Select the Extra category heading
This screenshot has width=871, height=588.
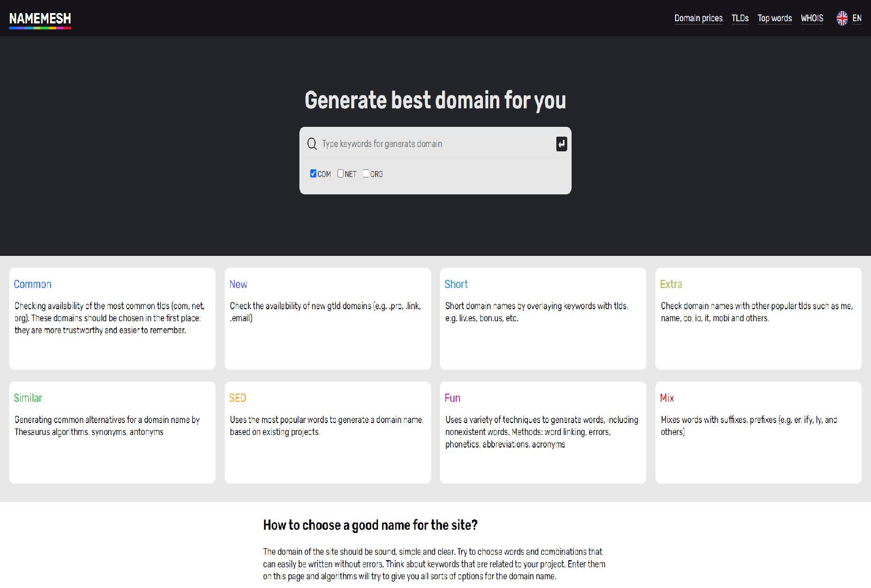tap(671, 284)
